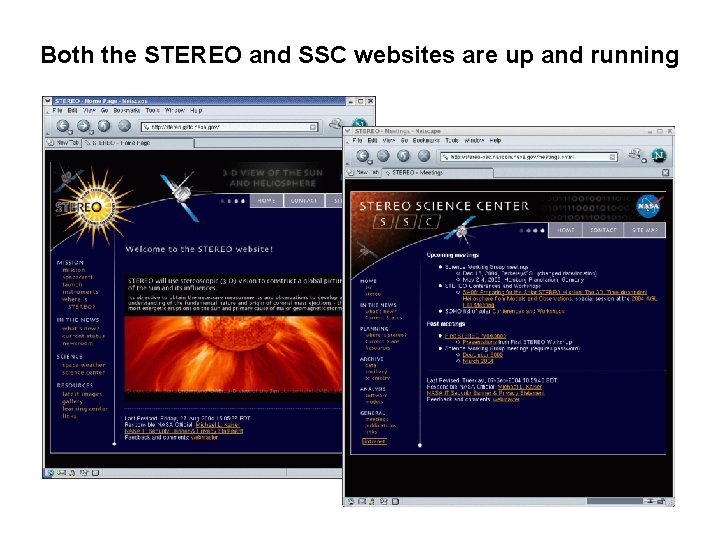Viewport: 720px width, 540px height.
Task: Open the learning center link in STEREO sidebar
Action: (x=85, y=409)
